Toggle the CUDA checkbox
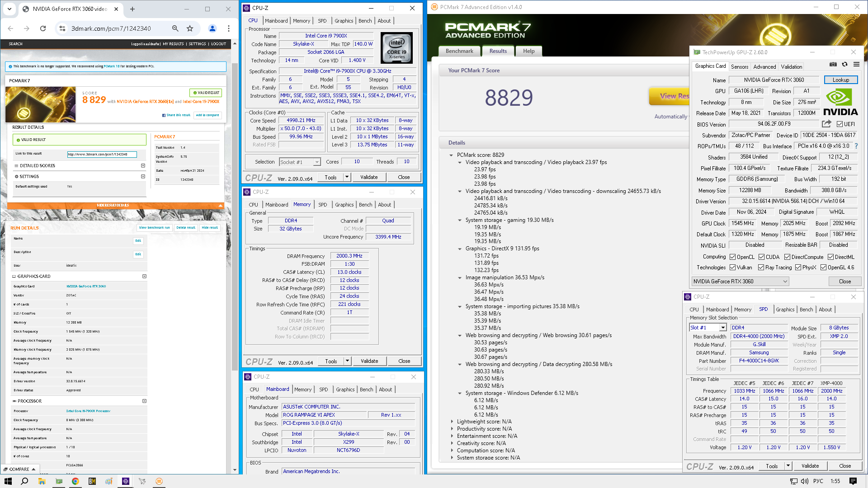 pyautogui.click(x=762, y=257)
